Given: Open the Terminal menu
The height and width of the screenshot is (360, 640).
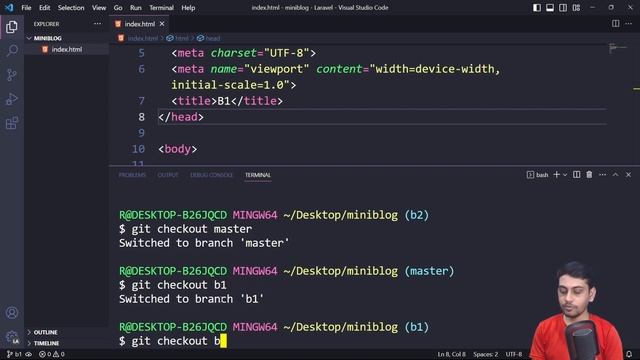Looking at the screenshot, I should (161, 8).
